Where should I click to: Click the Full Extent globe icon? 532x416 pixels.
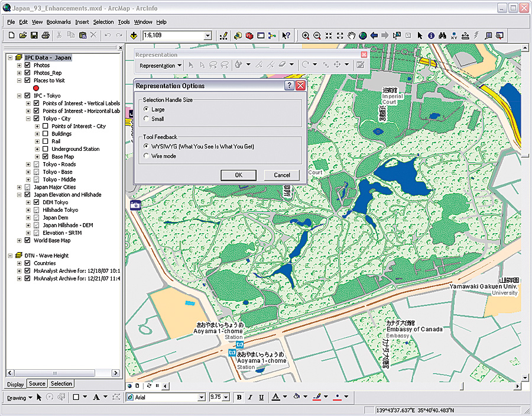[363, 36]
